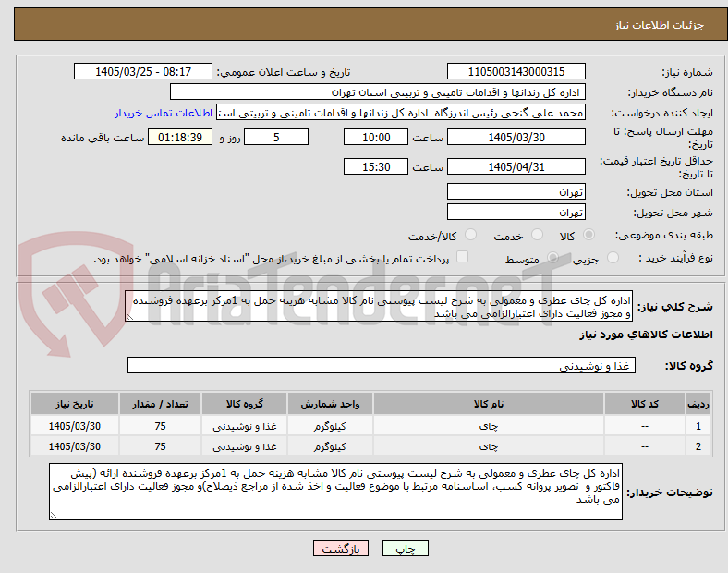This screenshot has height=573, width=728.
Task: Click the ردیف column header
Action: coord(698,404)
